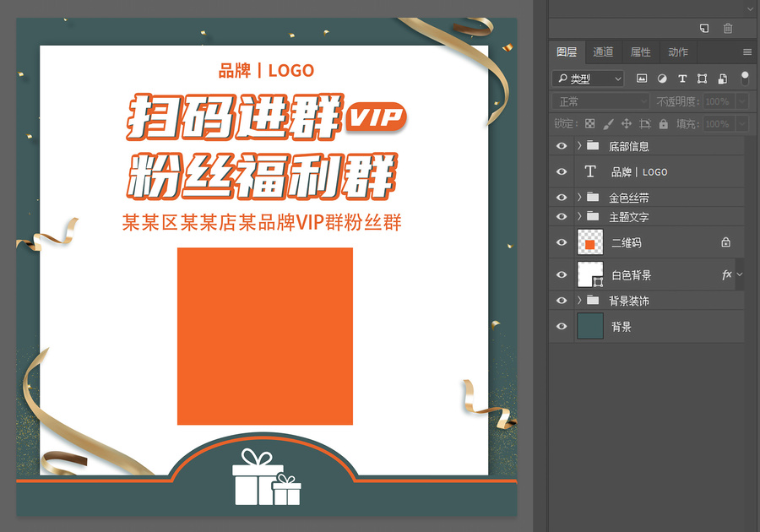Toggle visibility of the 主题文字 group
This screenshot has height=532, width=760.
point(562,216)
